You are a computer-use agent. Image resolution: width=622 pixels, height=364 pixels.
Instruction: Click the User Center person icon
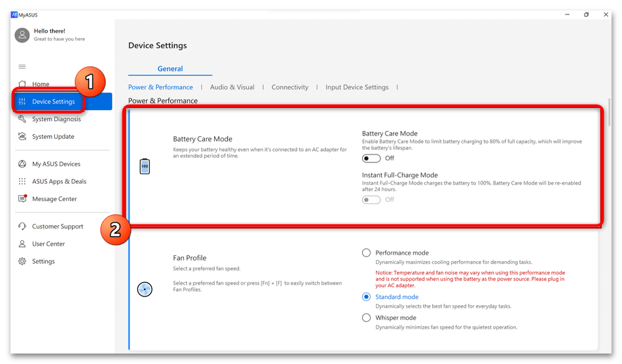pyautogui.click(x=22, y=244)
